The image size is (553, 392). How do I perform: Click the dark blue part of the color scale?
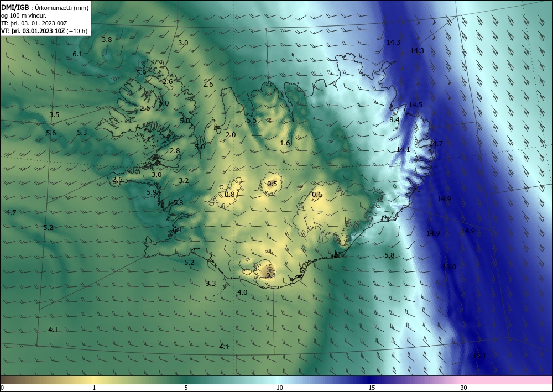[x=371, y=380]
